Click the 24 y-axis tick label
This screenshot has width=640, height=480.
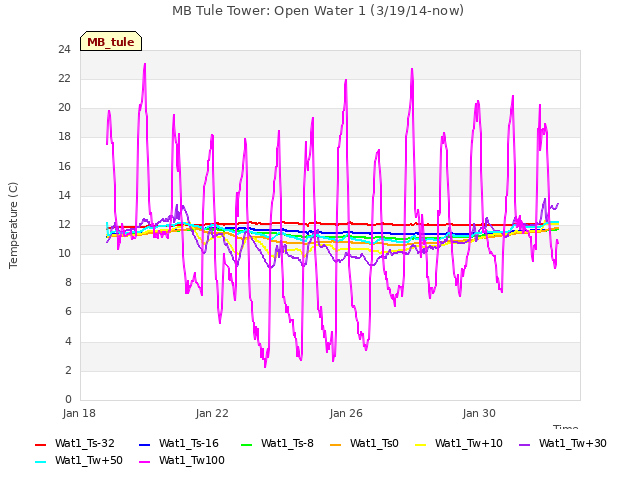point(64,49)
